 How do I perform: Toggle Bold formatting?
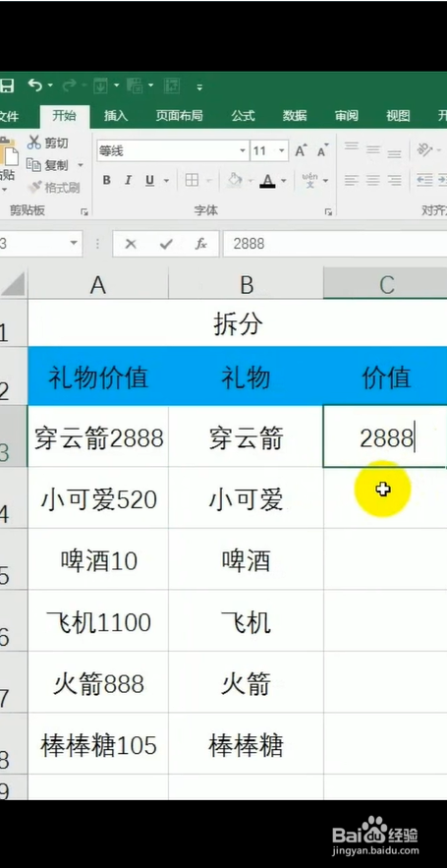tap(107, 180)
